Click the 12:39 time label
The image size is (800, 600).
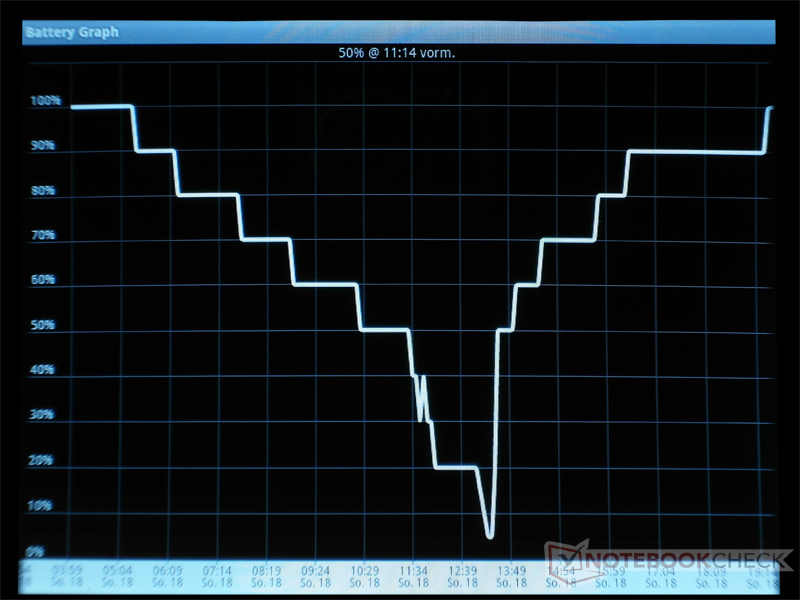pos(462,571)
